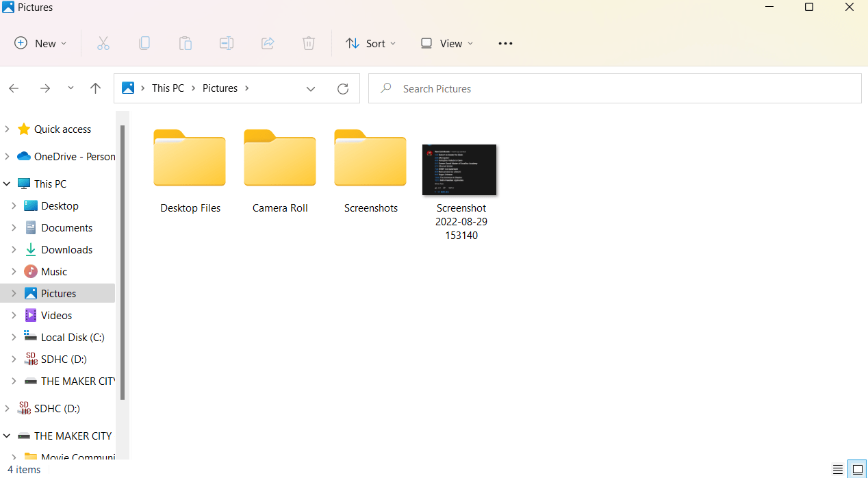Switch to details list view layout

[838, 469]
